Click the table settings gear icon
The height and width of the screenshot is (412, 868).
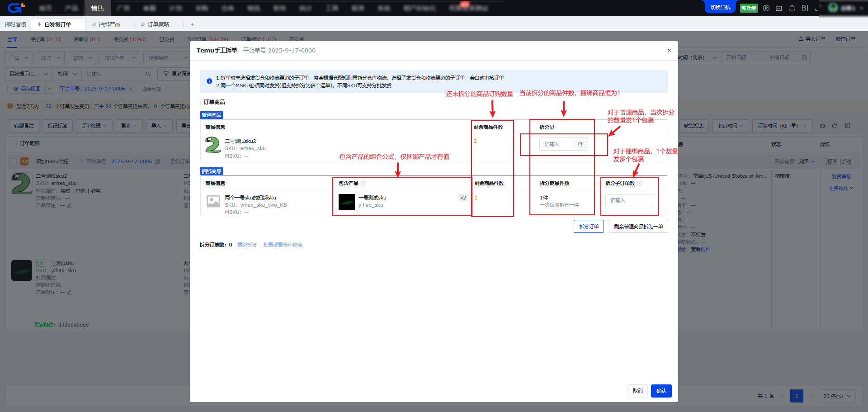(822, 126)
